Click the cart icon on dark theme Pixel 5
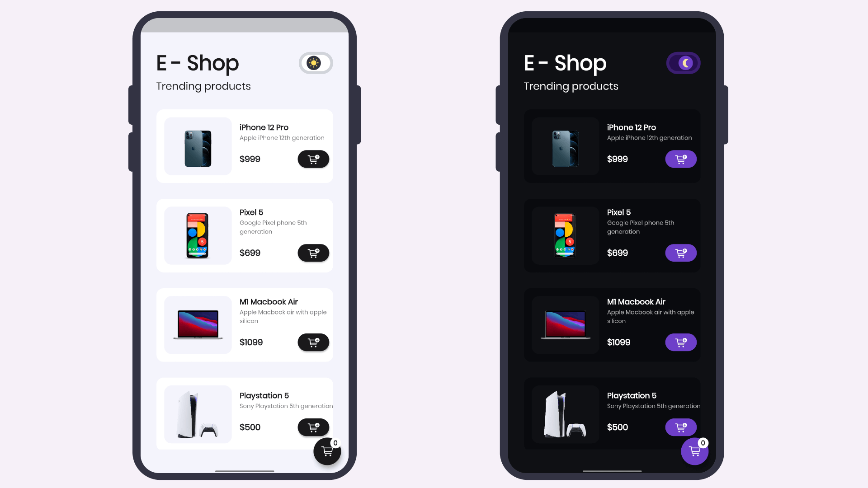Viewport: 868px width, 488px height. (681, 253)
